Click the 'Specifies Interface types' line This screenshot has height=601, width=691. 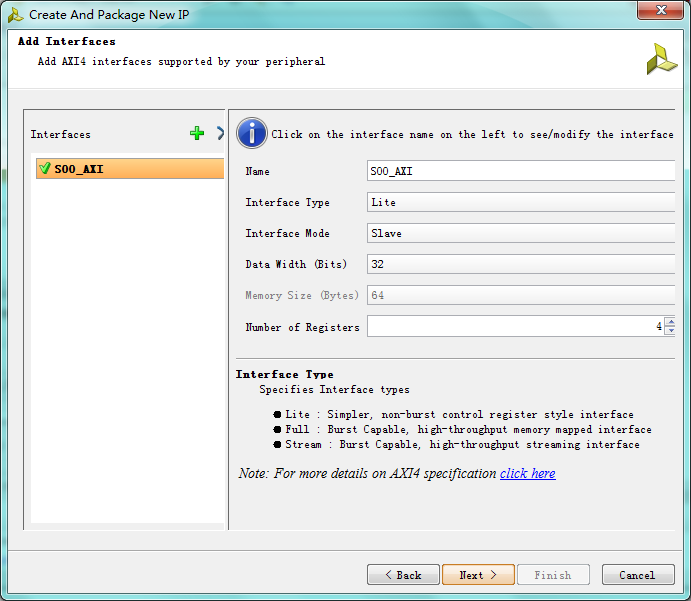point(334,390)
